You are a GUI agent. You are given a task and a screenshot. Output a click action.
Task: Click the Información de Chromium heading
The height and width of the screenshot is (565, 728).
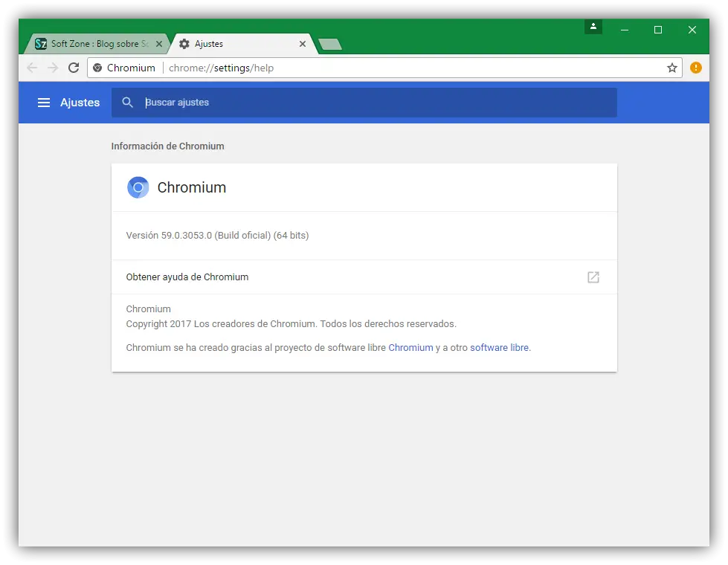coord(167,146)
